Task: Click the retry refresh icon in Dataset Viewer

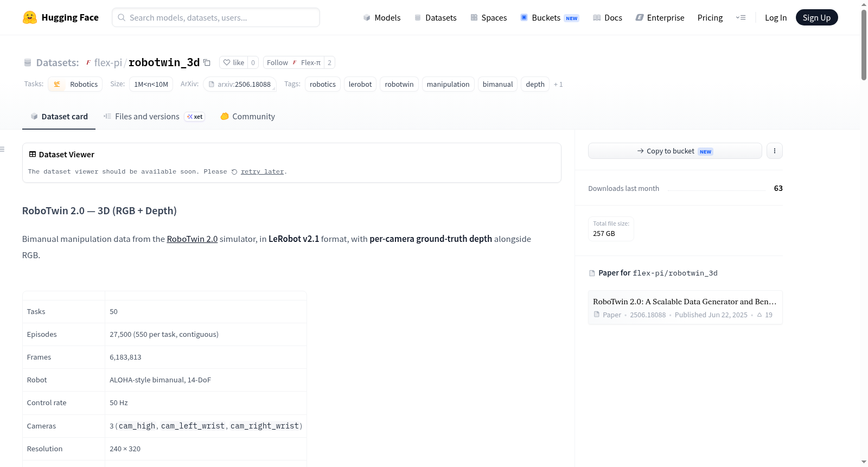Action: tap(234, 172)
